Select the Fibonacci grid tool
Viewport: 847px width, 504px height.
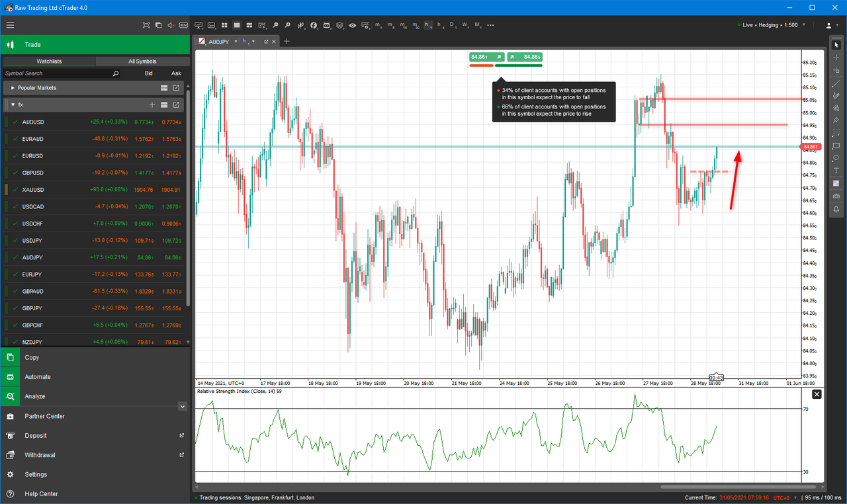point(836,133)
